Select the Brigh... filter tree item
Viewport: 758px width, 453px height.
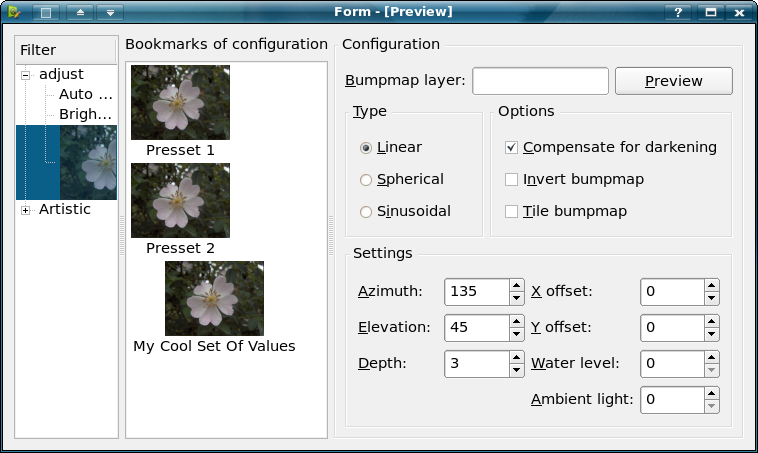pos(85,114)
